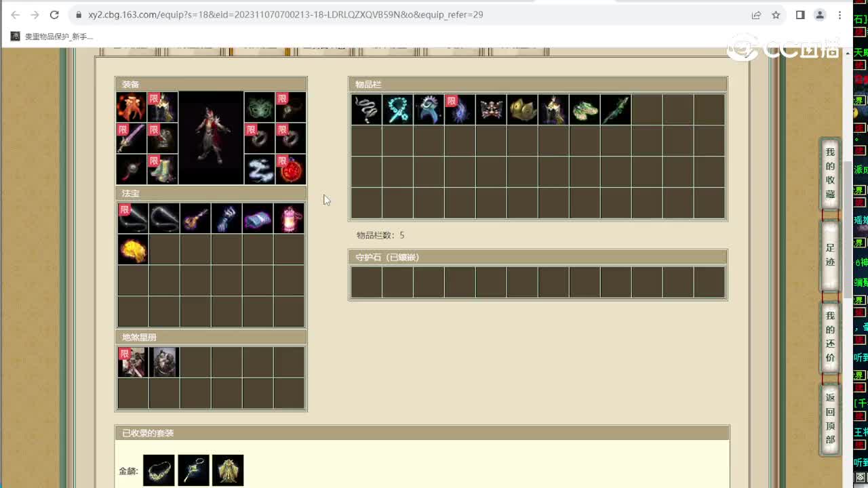Viewport: 868px width, 488px height.
Task: Click the 金麟: set label
Action: coord(129,471)
